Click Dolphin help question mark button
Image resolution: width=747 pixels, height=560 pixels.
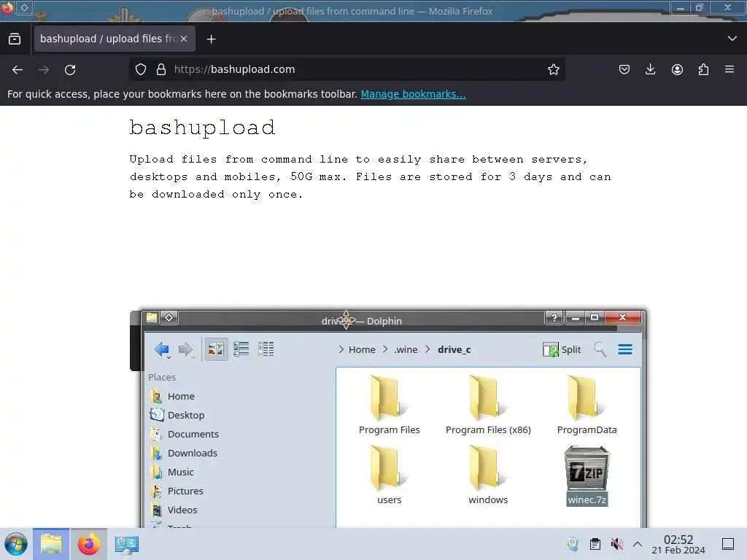point(554,318)
